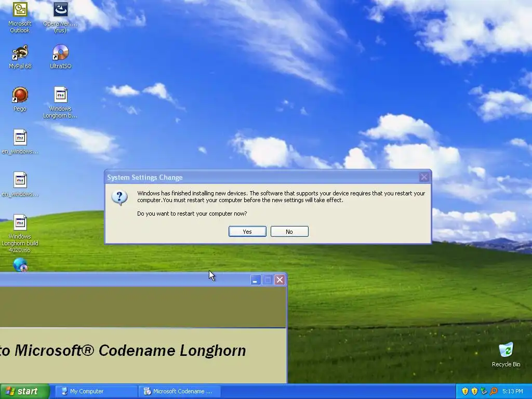Close the System Settings Change dialog
The height and width of the screenshot is (399, 532).
424,177
